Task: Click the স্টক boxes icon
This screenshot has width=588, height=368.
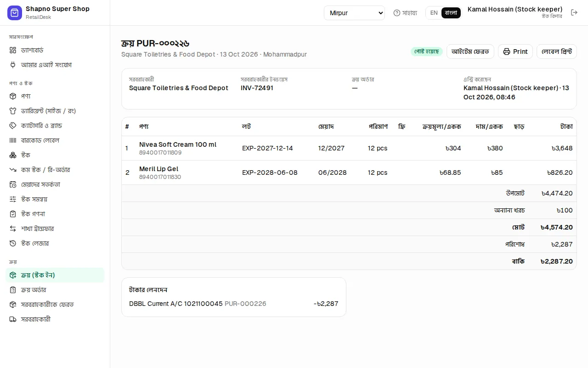Action: pyautogui.click(x=13, y=155)
